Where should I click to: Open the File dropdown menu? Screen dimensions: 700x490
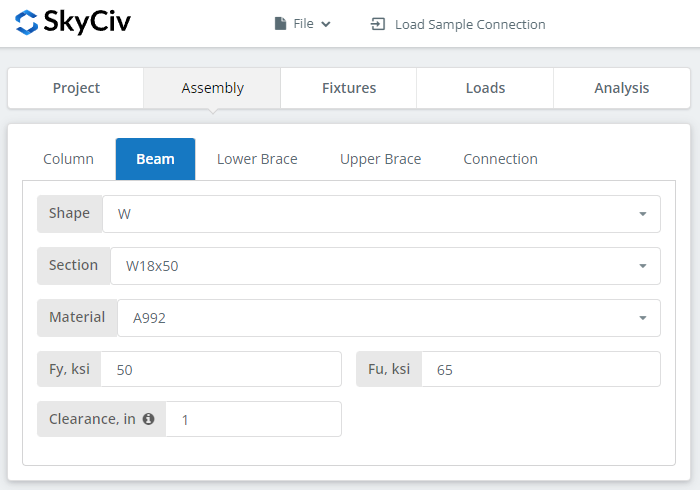303,24
